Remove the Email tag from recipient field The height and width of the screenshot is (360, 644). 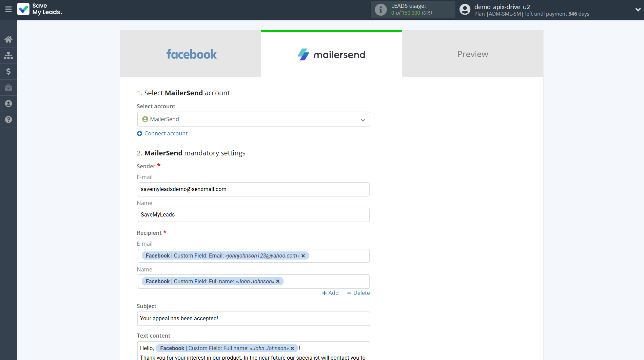[303, 256]
